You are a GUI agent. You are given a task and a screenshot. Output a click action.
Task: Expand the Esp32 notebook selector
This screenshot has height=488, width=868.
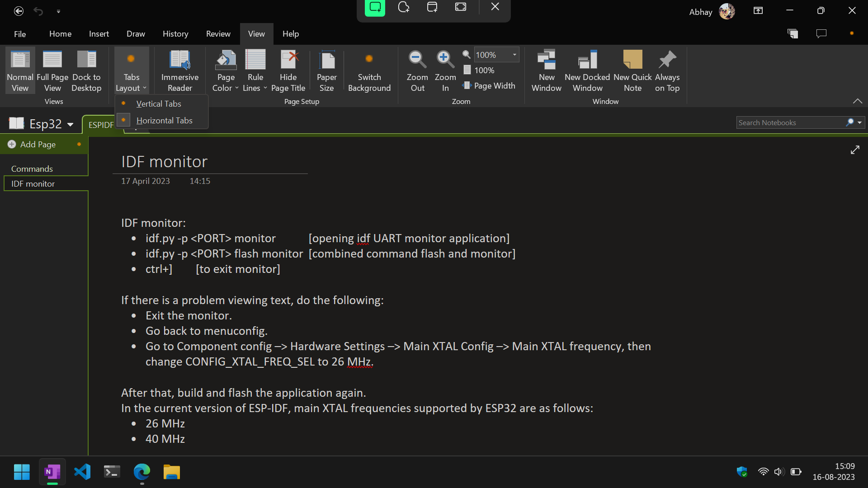71,124
